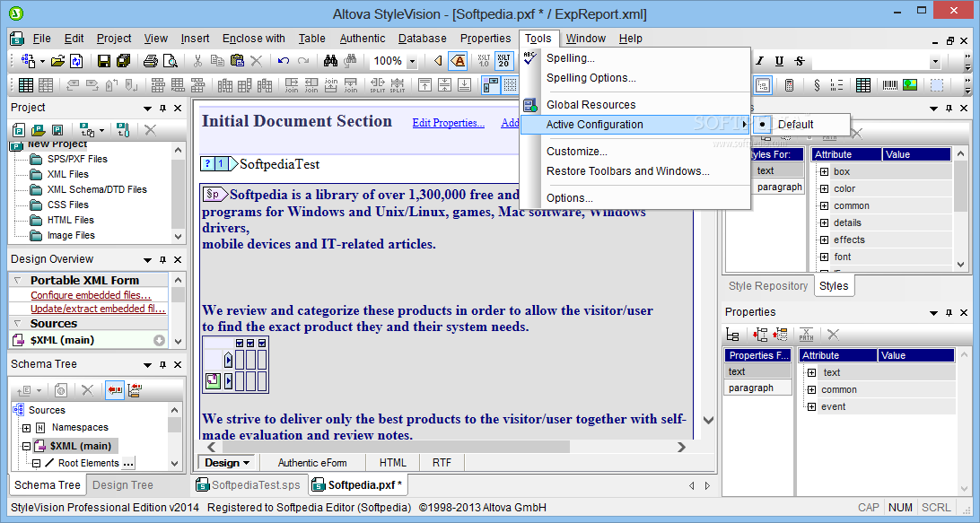Switch to the Authentic eForm tab
The image size is (980, 523).
pyautogui.click(x=312, y=463)
